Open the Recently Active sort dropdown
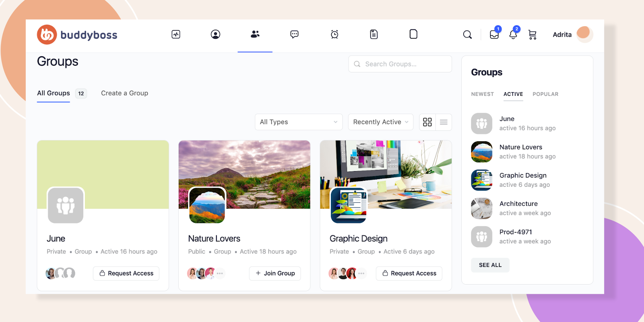 381,122
